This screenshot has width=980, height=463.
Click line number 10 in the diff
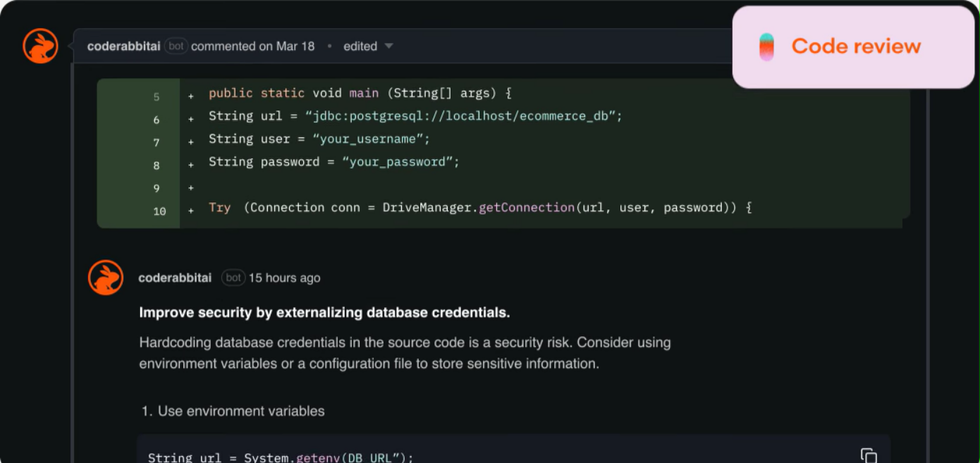159,211
